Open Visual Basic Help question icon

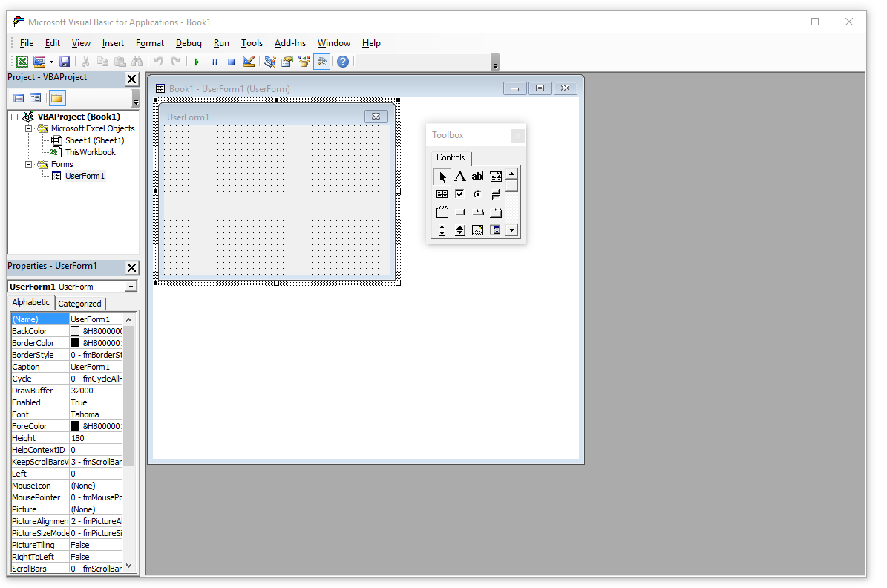pyautogui.click(x=343, y=62)
